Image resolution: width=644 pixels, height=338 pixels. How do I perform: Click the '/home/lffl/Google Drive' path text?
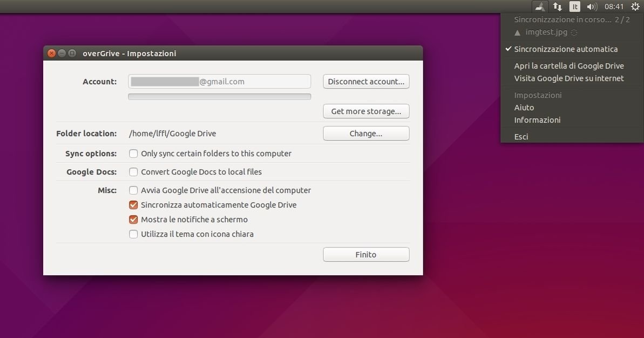click(173, 133)
